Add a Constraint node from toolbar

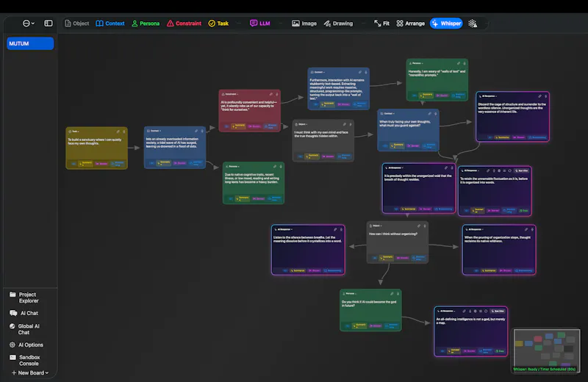[184, 24]
